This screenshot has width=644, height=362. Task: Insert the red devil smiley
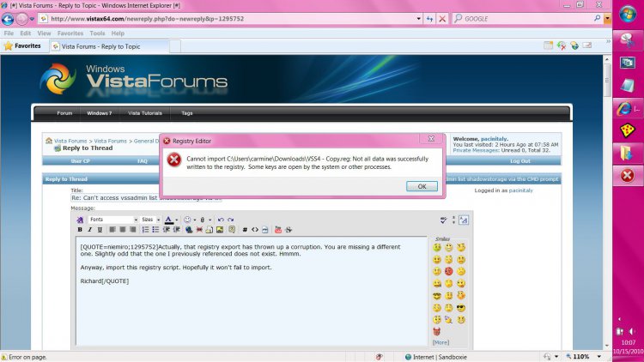(x=436, y=331)
